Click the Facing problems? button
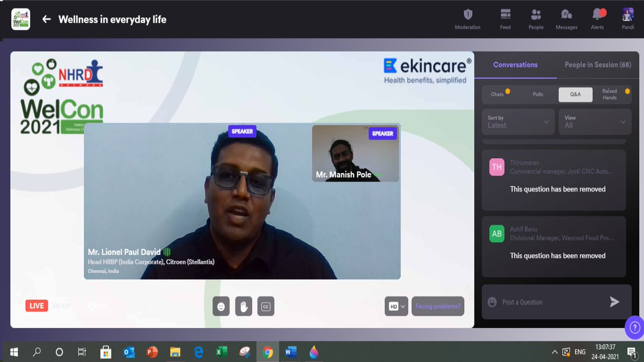Image resolution: width=644 pixels, height=362 pixels. [x=437, y=306]
